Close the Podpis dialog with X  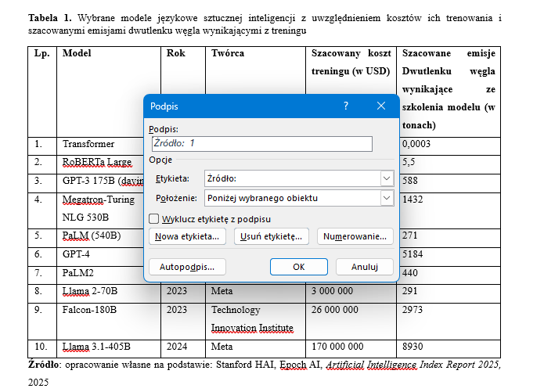[x=381, y=106]
